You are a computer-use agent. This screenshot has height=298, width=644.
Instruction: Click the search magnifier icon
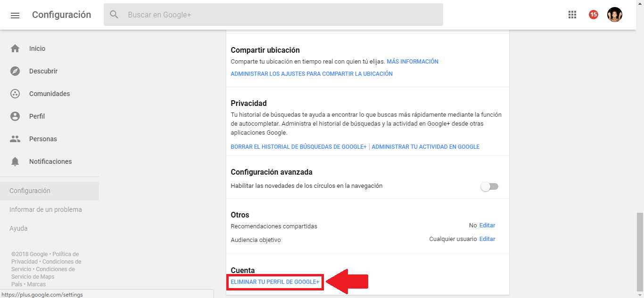point(114,15)
